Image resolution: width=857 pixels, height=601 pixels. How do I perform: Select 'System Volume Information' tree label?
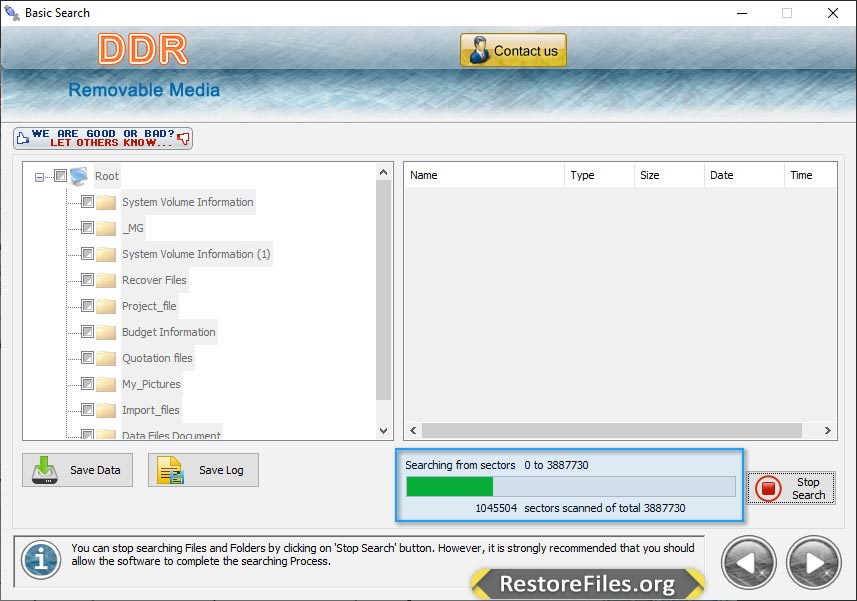(x=187, y=202)
